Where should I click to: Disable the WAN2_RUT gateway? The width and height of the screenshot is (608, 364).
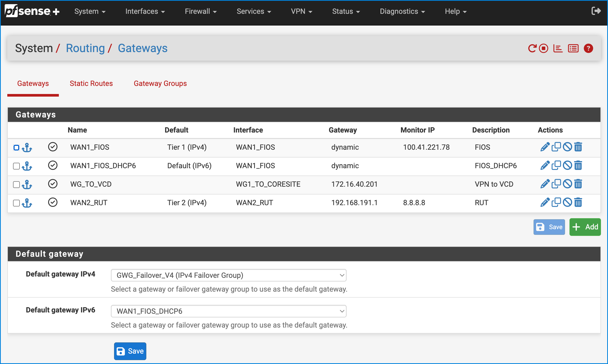tap(567, 203)
